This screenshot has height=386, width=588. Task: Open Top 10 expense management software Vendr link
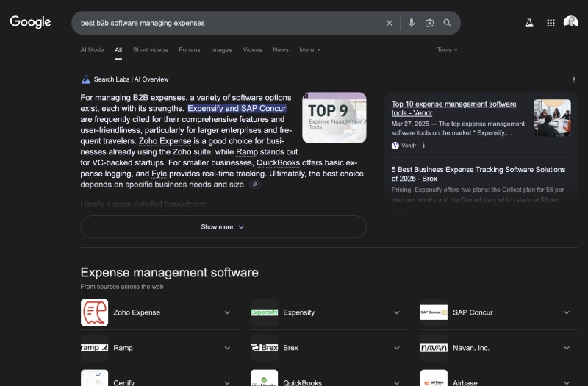point(453,108)
